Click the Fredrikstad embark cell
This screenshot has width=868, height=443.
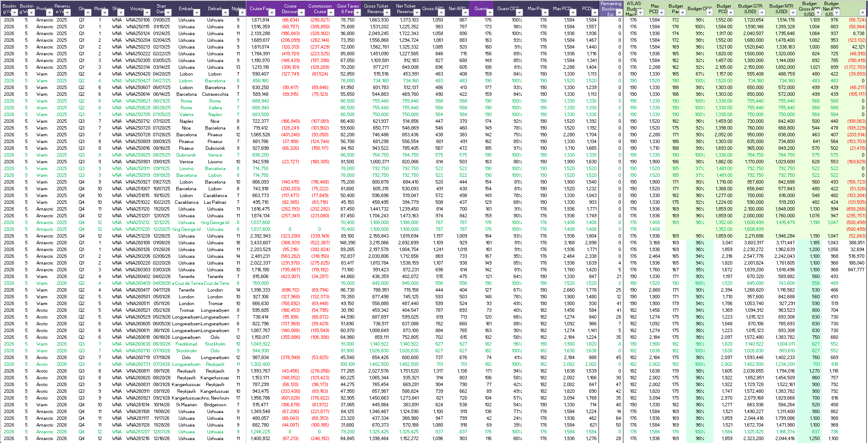(186, 344)
